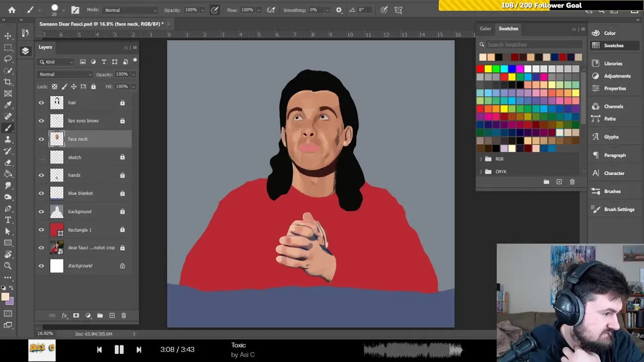Select the Quick Selection tool

(8, 70)
